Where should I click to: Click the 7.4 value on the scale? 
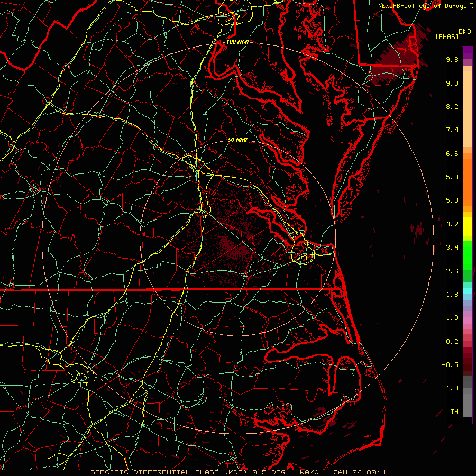[452, 130]
